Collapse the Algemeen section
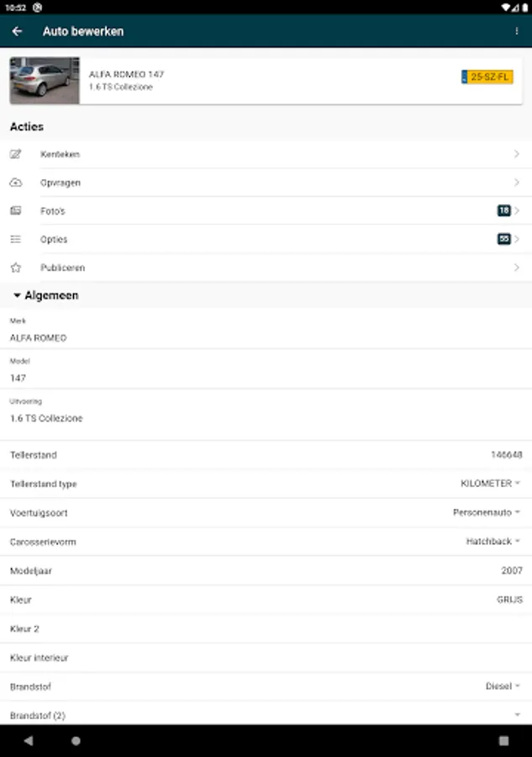 pyautogui.click(x=18, y=296)
